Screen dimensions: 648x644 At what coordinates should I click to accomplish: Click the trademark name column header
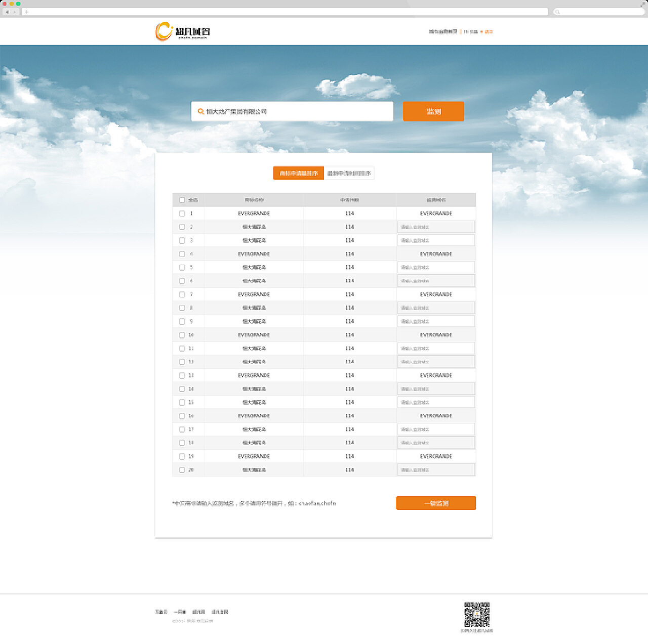point(254,200)
